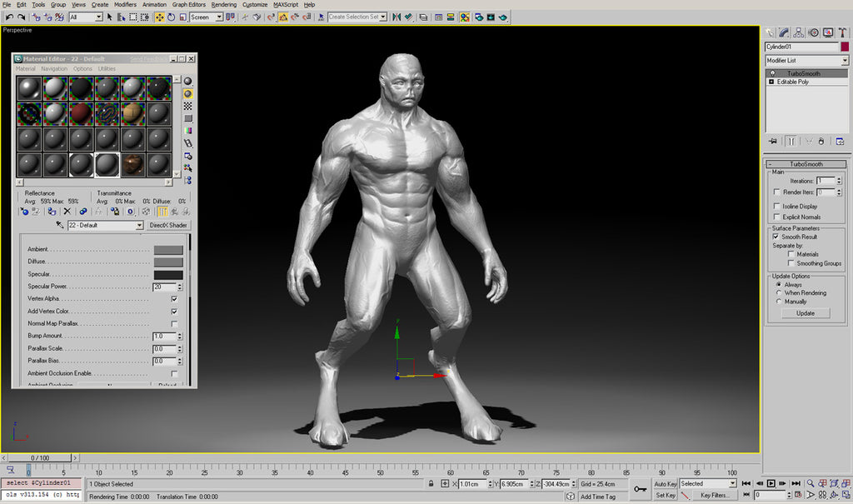The image size is (853, 504).
Task: Activate the Select Object arrow tool
Action: point(107,17)
